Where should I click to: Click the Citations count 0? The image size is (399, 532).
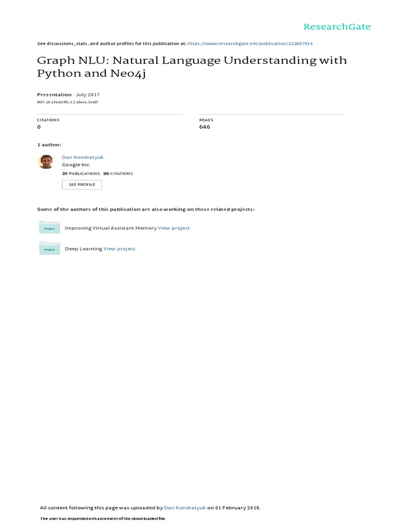click(x=39, y=127)
